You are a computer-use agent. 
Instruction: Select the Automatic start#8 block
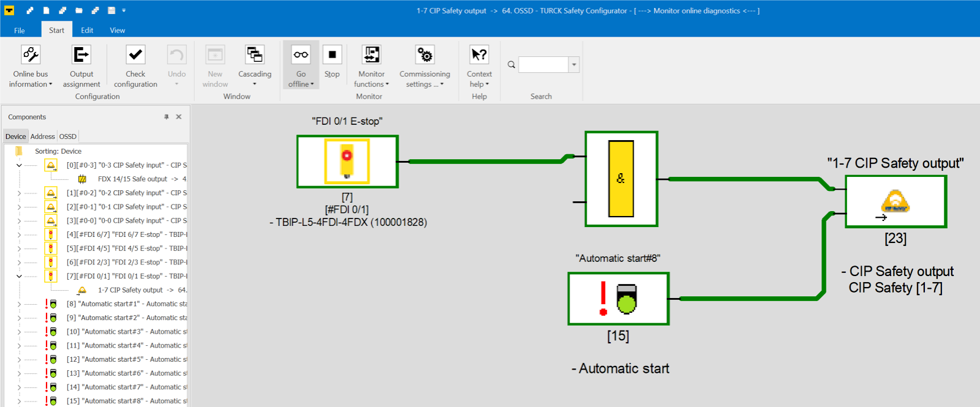[618, 299]
